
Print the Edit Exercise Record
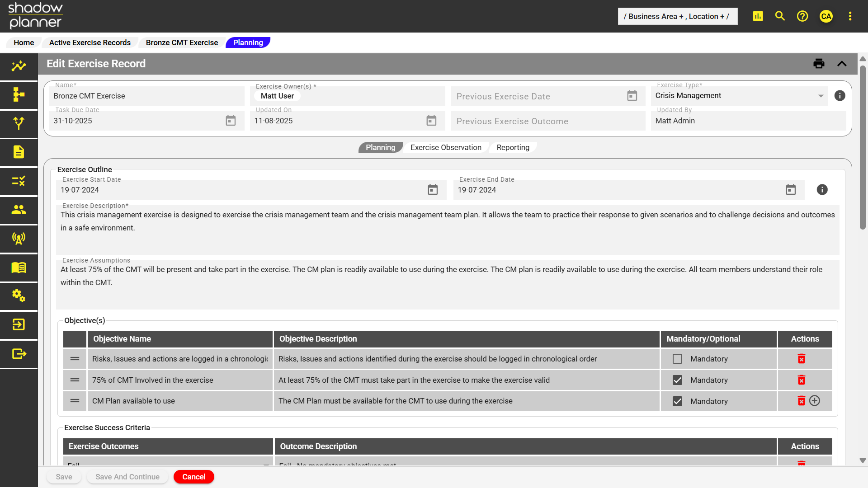[819, 64]
